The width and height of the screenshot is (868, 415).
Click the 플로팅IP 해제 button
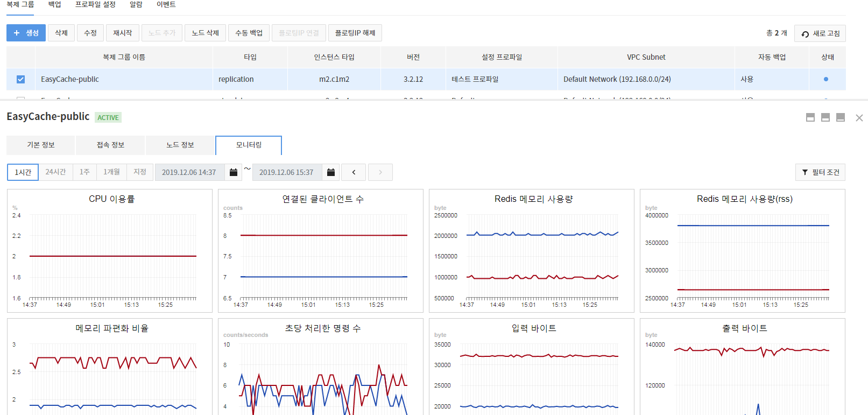pyautogui.click(x=355, y=33)
